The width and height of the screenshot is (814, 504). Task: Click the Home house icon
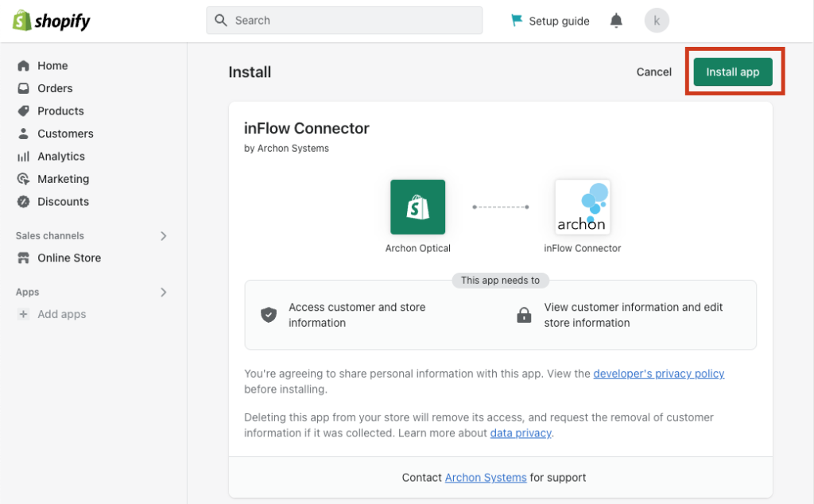(23, 65)
